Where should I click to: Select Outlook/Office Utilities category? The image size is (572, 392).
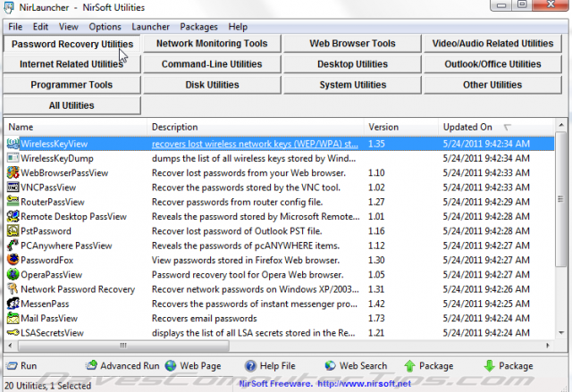point(492,64)
